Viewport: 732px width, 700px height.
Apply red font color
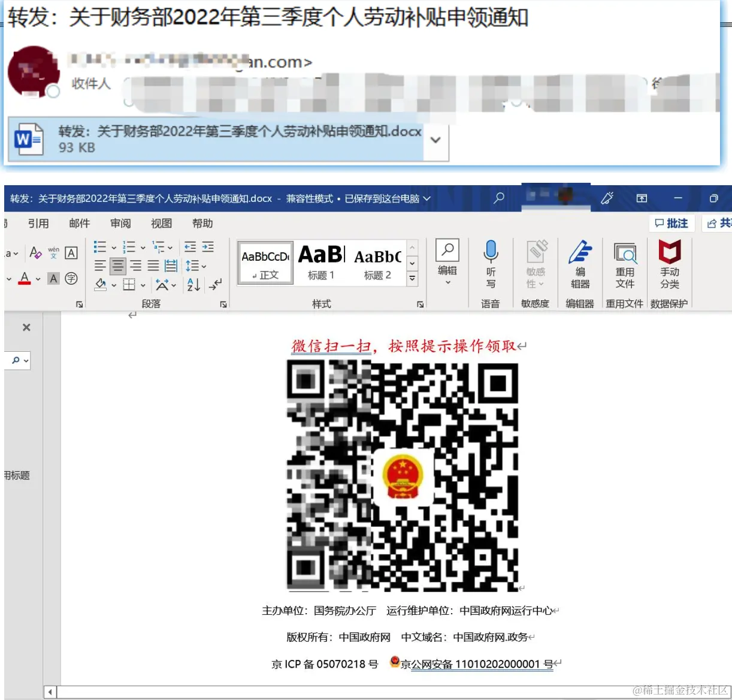coord(25,279)
